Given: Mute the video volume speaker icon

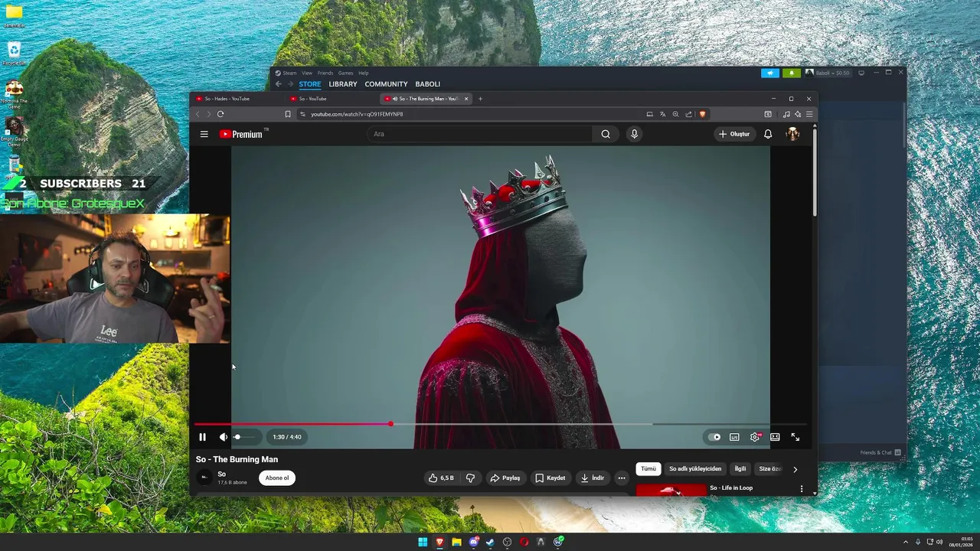Looking at the screenshot, I should 223,437.
